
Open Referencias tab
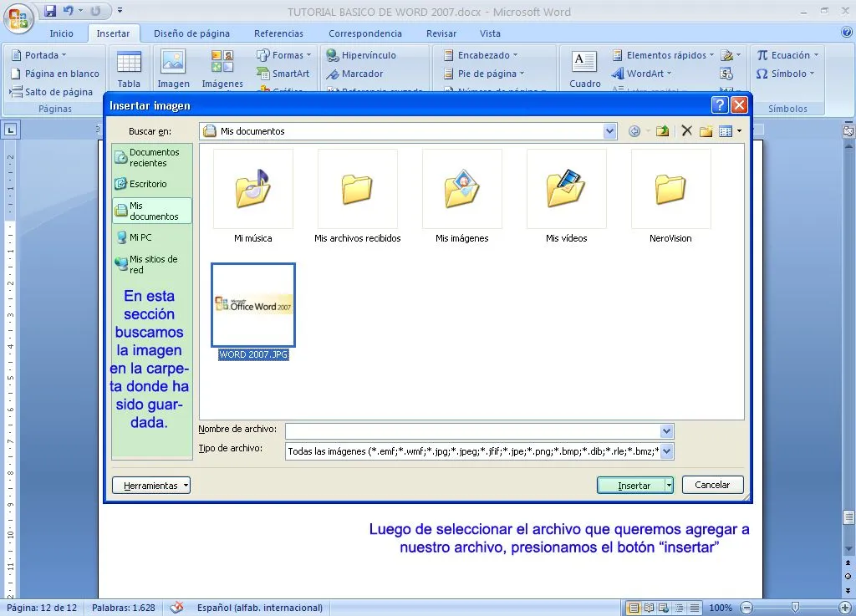pyautogui.click(x=278, y=33)
